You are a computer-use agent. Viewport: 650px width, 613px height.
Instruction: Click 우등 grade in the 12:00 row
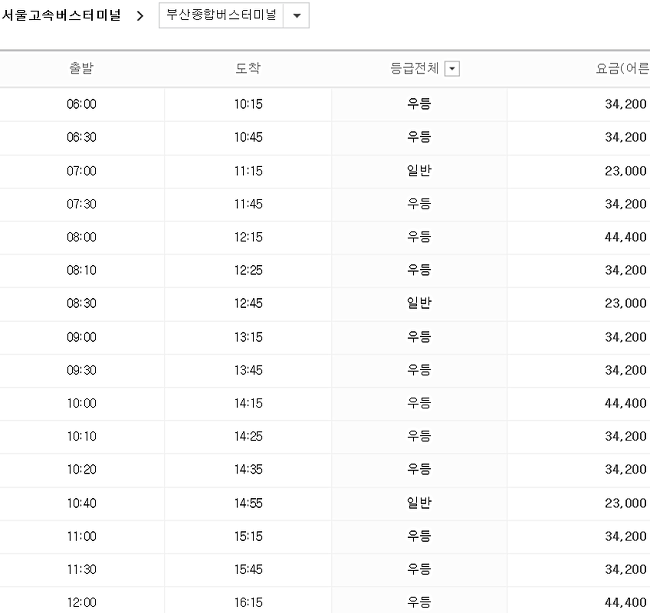tap(419, 602)
